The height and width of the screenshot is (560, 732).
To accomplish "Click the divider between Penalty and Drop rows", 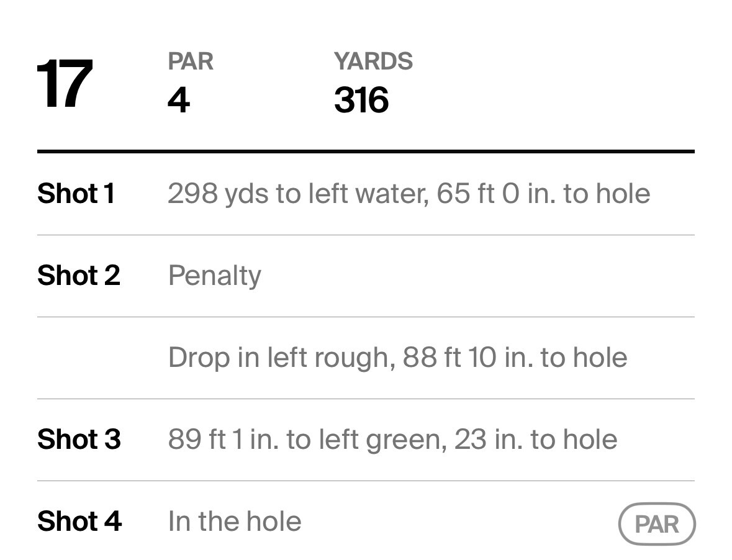I will [x=366, y=317].
